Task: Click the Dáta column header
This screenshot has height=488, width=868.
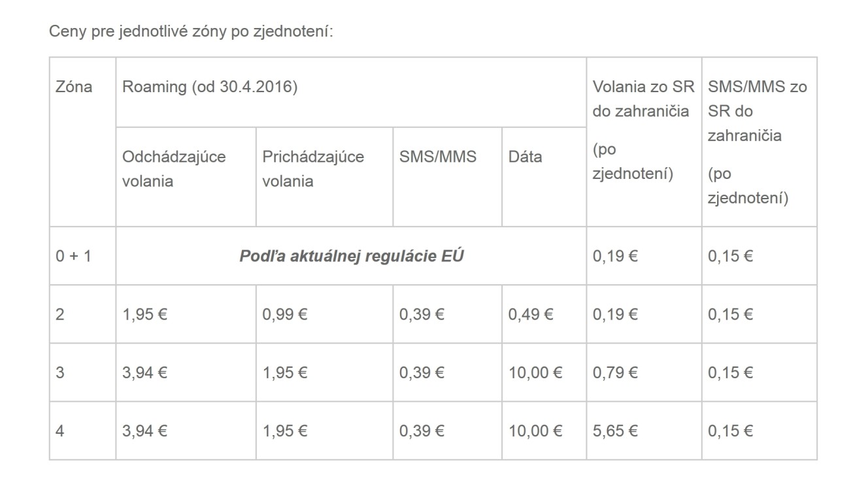Action: point(544,176)
